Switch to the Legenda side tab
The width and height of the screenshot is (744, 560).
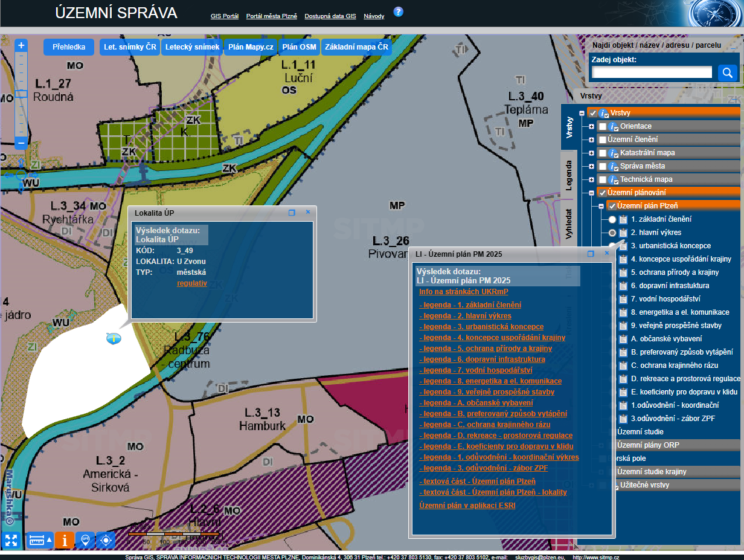[568, 175]
